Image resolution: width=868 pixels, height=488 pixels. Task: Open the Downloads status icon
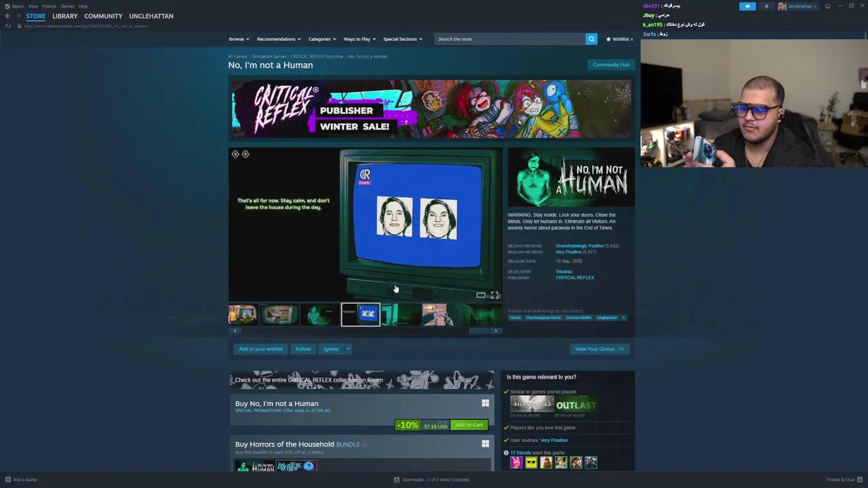(397, 480)
